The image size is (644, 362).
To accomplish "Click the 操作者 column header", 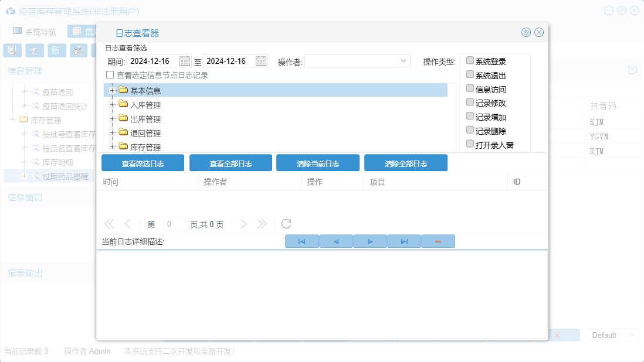I will point(215,182).
